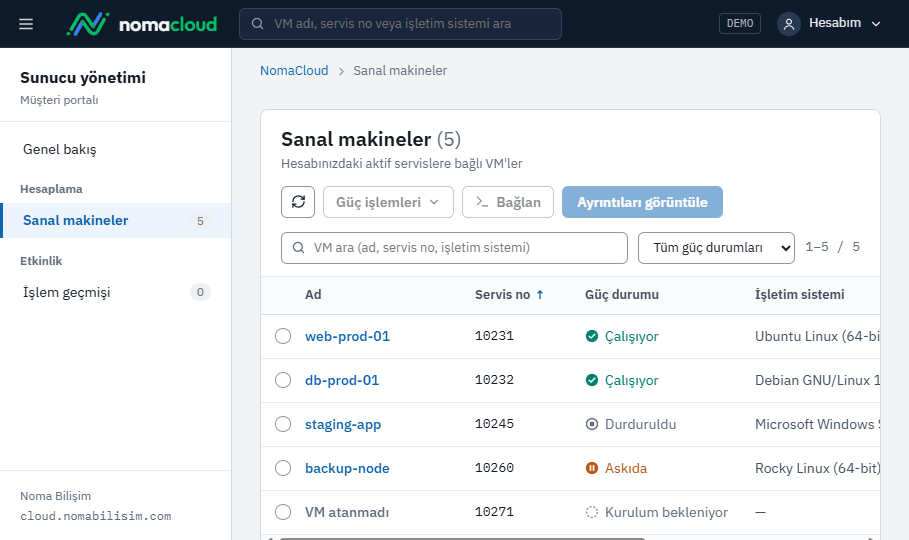Open the Tüm güç durumları filter
Viewport: 909px width, 540px height.
[716, 248]
